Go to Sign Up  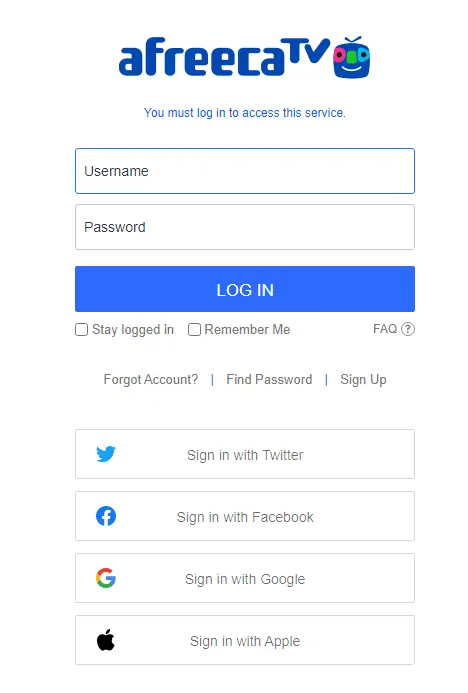pos(363,380)
